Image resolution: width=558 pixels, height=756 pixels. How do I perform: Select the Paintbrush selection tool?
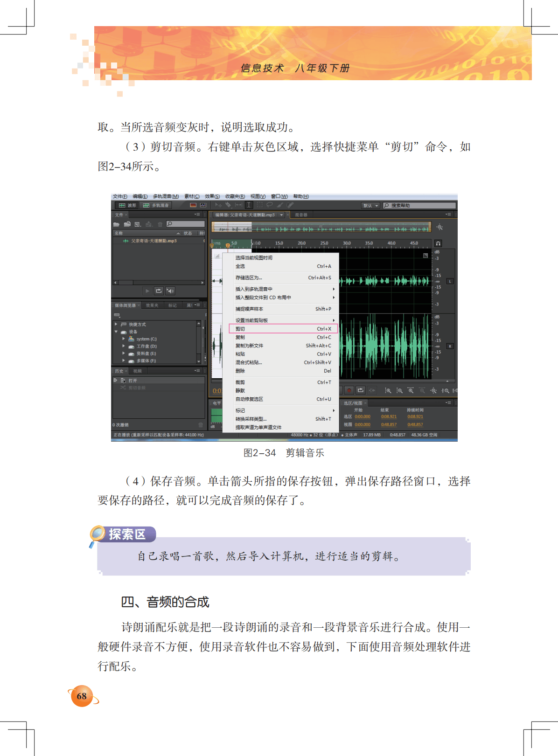coord(280,205)
